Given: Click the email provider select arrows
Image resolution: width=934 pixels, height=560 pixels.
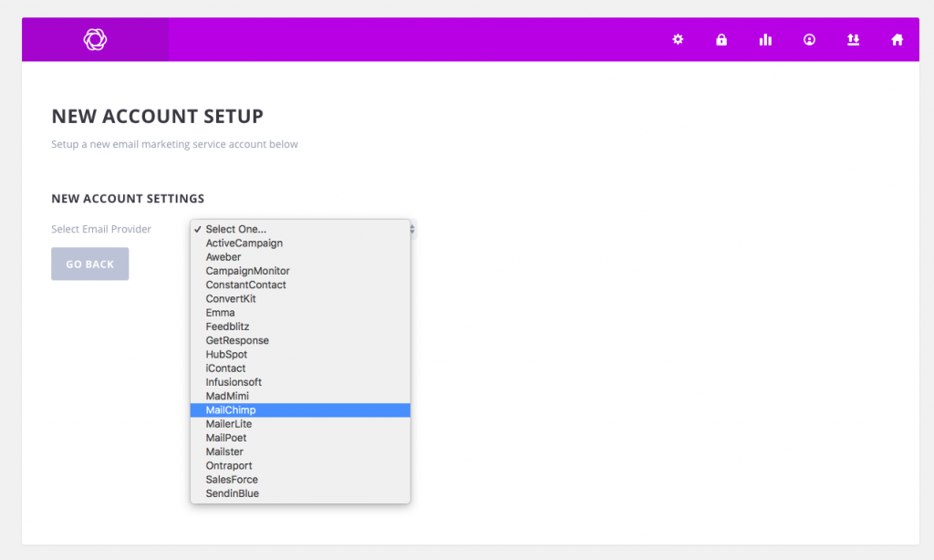Looking at the screenshot, I should click(412, 229).
